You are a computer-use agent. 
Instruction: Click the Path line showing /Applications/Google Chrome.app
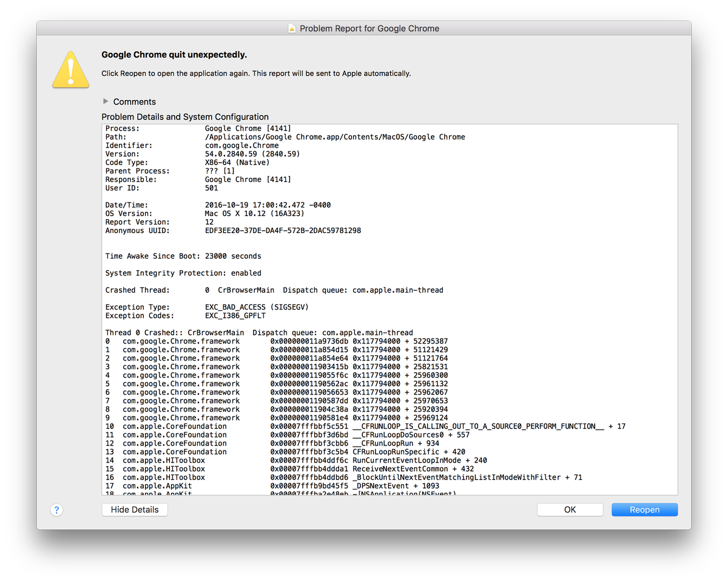pos(285,137)
